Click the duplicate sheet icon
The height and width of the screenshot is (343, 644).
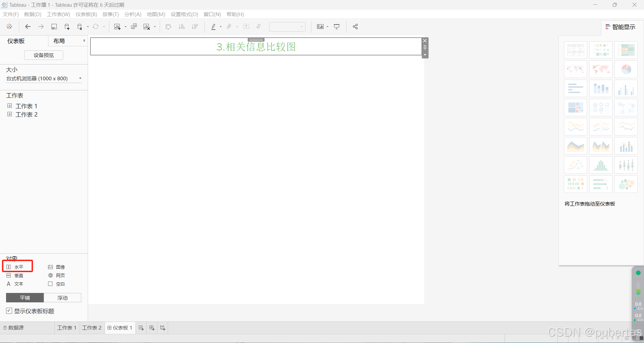point(134,27)
